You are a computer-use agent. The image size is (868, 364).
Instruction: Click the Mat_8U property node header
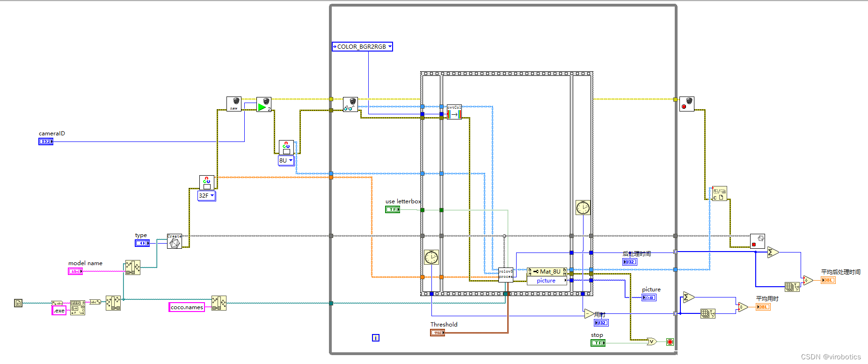[x=547, y=272]
